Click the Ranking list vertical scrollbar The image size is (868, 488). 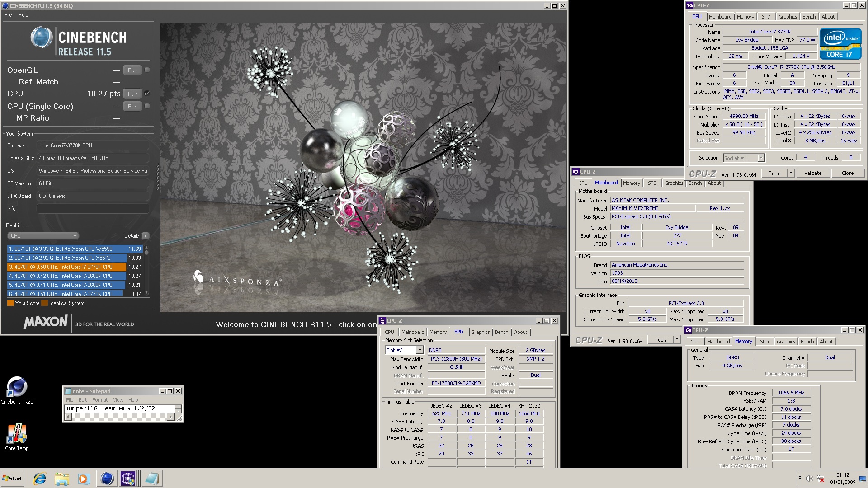point(146,270)
